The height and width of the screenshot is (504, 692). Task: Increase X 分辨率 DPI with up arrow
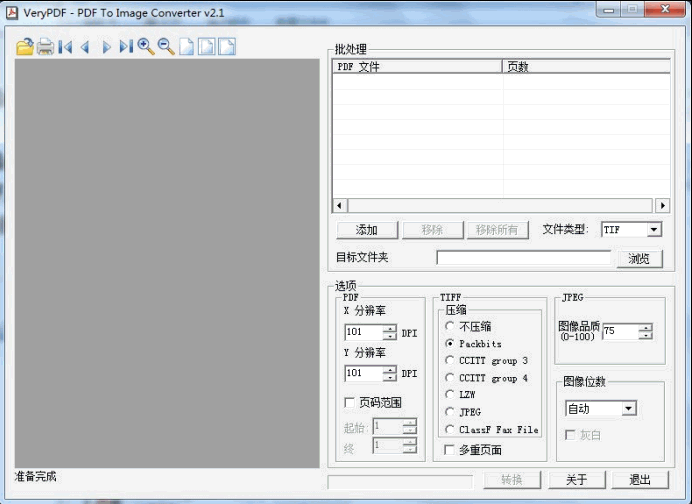pos(389,328)
